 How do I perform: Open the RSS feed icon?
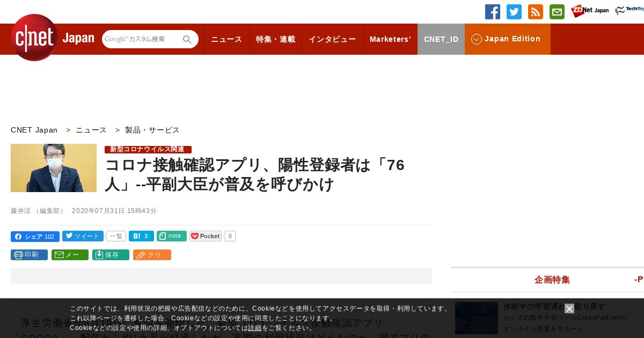pos(536,12)
